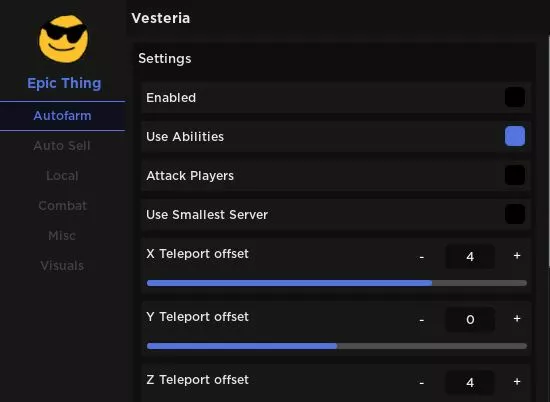Open the Misc tab
The width and height of the screenshot is (550, 402).
click(x=62, y=235)
